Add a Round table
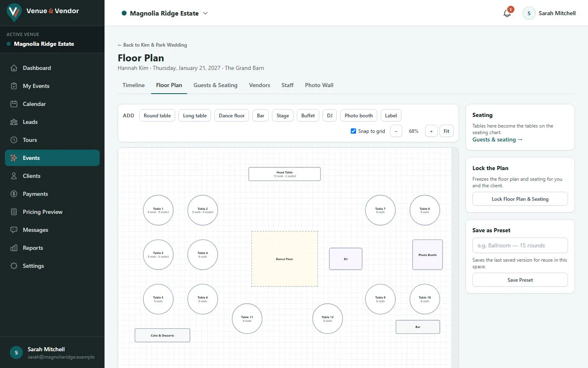588x368 pixels. (157, 116)
